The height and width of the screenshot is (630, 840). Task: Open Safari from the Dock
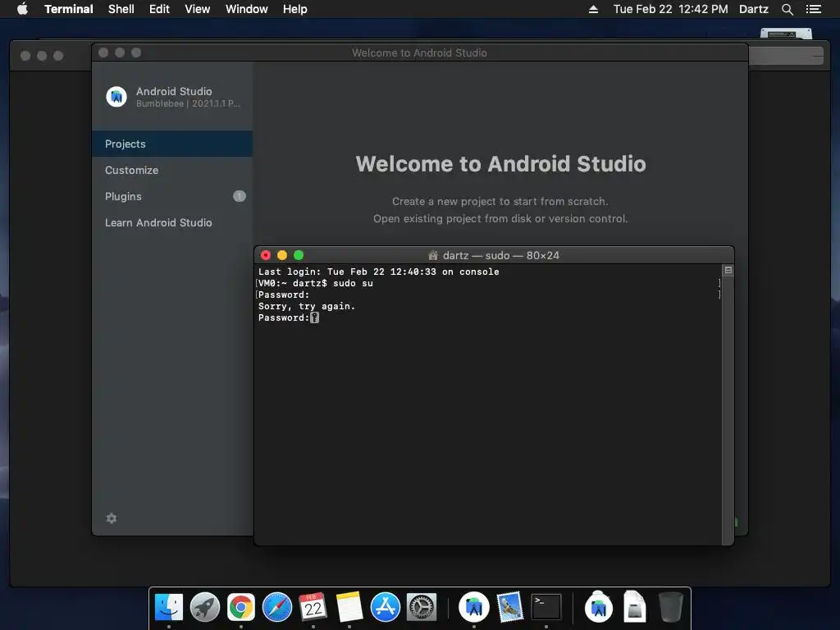277,608
